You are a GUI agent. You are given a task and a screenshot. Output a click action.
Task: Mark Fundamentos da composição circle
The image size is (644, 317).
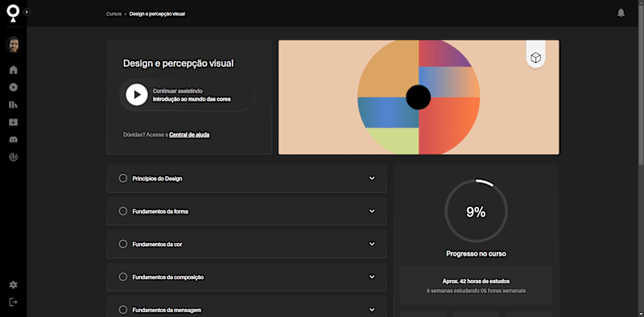(123, 277)
